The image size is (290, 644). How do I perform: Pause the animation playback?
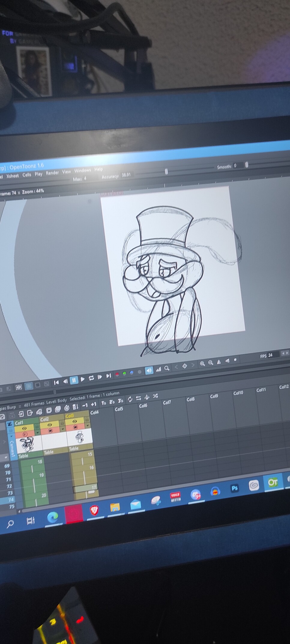pos(74,380)
